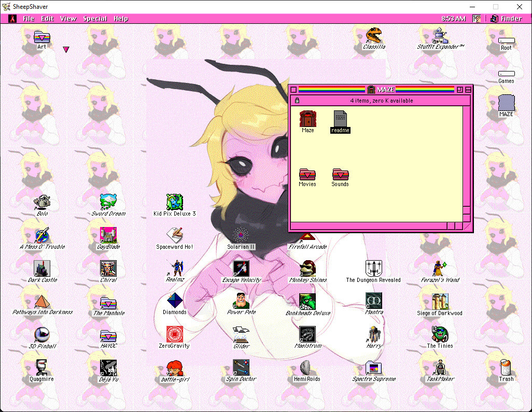Screen dimensions: 532x412
Task: Click the MAZE window zoom box
Action: click(460, 90)
